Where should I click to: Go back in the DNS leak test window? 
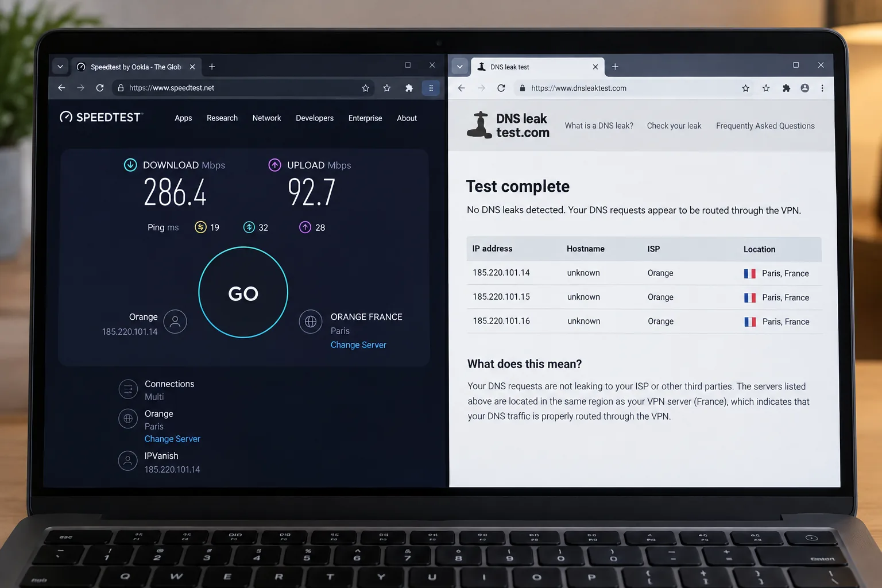462,88
